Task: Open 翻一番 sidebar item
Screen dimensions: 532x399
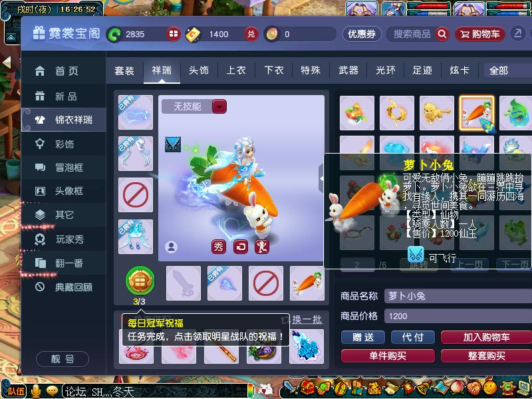Action: pos(63,263)
